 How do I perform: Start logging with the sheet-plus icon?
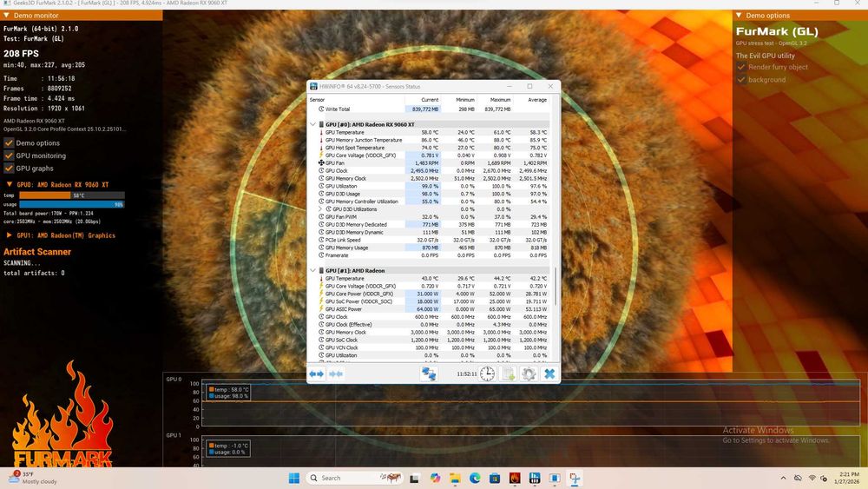point(508,373)
